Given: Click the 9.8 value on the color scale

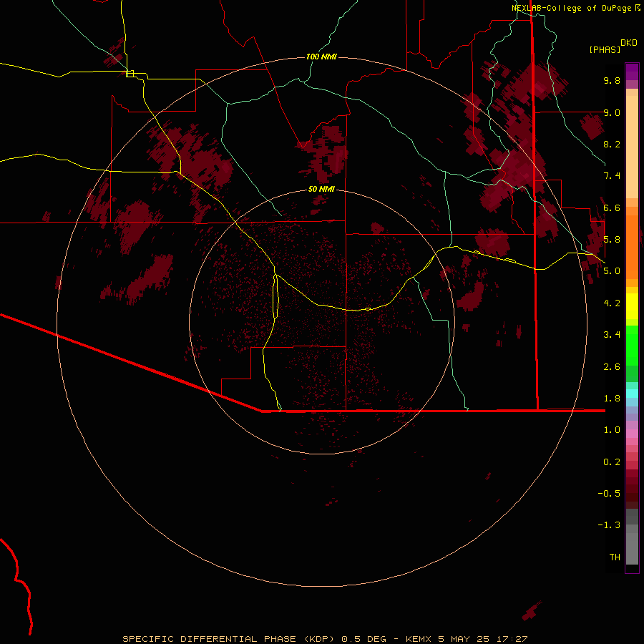Looking at the screenshot, I should tap(612, 80).
